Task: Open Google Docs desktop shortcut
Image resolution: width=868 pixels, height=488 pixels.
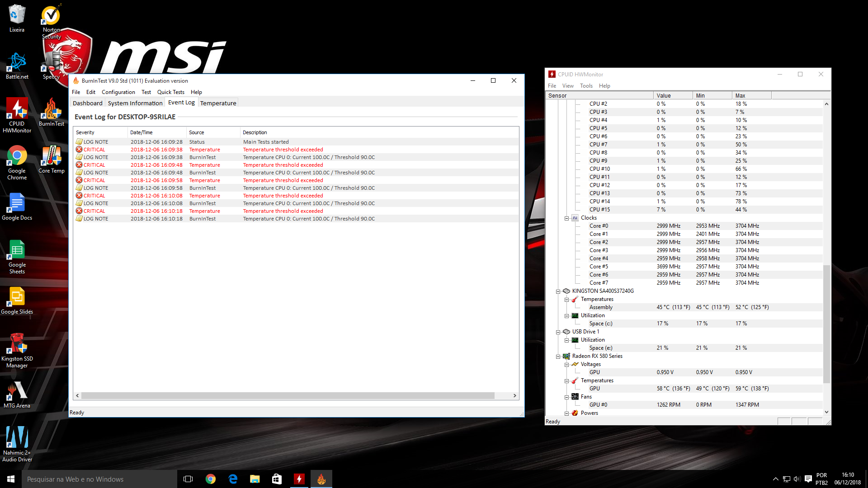Action: 17,206
